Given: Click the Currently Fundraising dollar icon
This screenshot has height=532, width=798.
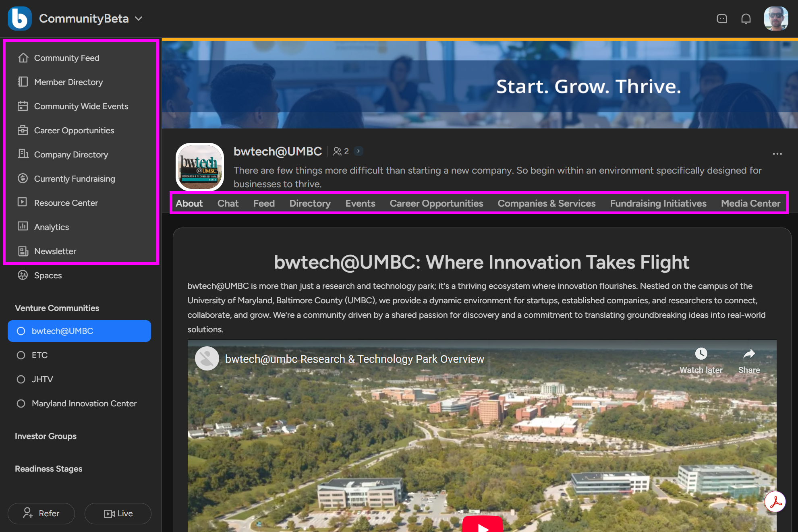Looking at the screenshot, I should (23, 178).
